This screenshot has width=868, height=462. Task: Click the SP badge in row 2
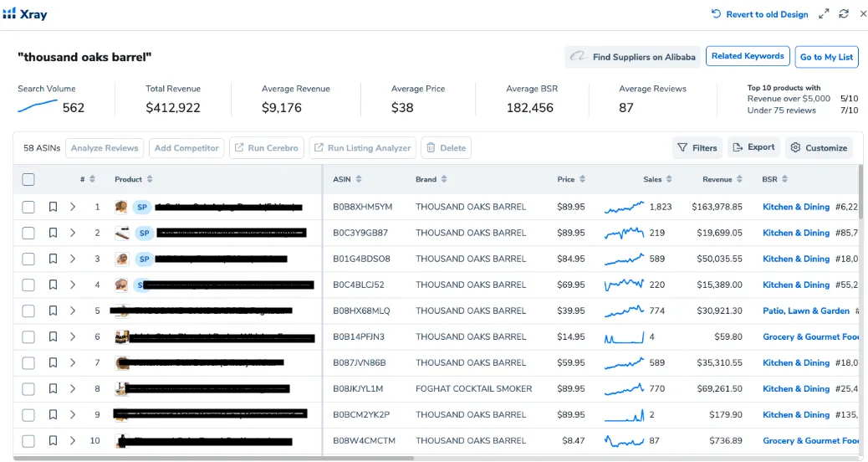coord(144,234)
